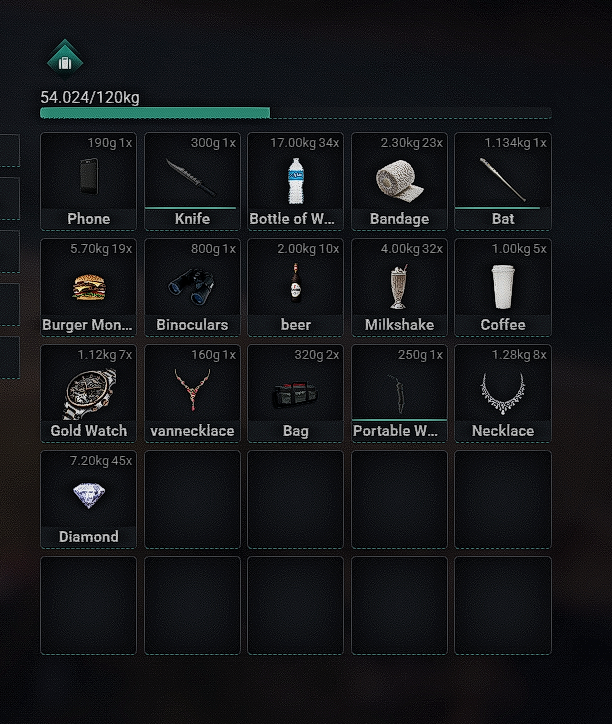This screenshot has height=724, width=612.
Task: Select the Bag item slot
Action: point(296,393)
